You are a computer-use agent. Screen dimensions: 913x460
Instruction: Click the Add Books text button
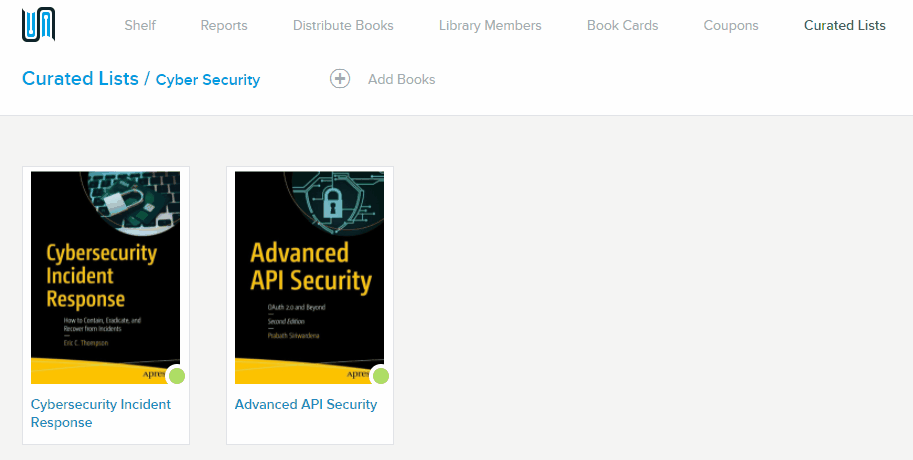402,79
